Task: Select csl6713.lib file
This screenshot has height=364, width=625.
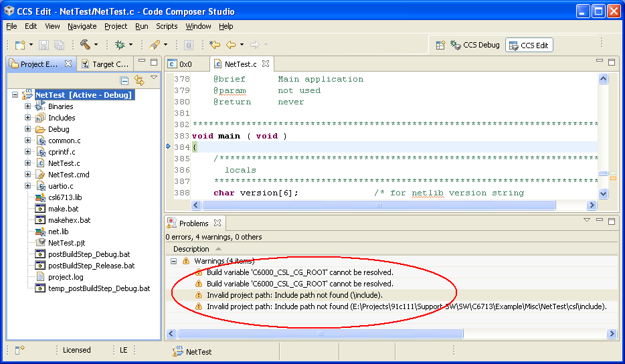Action: point(65,197)
